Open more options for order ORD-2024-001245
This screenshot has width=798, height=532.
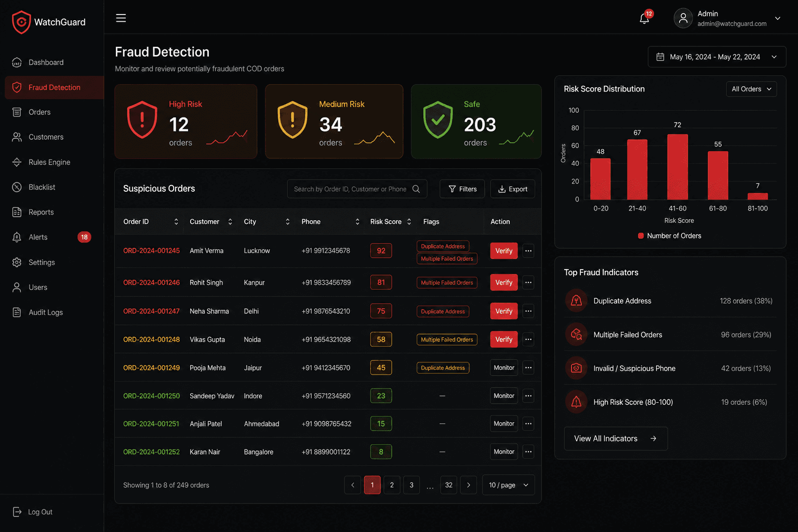(528, 251)
